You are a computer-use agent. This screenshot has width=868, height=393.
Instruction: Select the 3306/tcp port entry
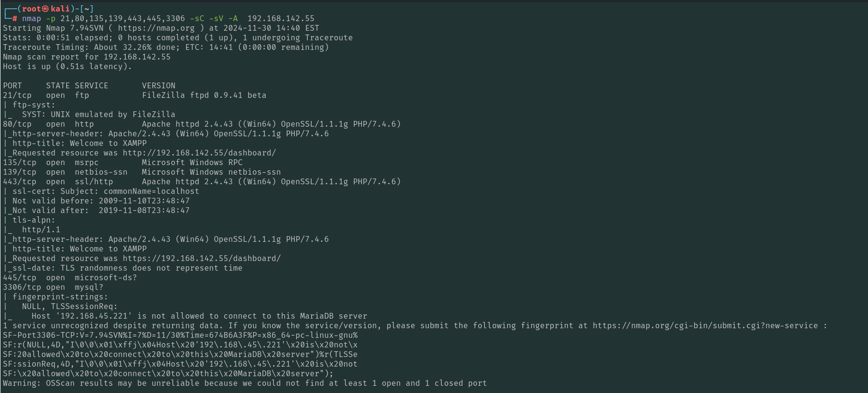tap(22, 287)
